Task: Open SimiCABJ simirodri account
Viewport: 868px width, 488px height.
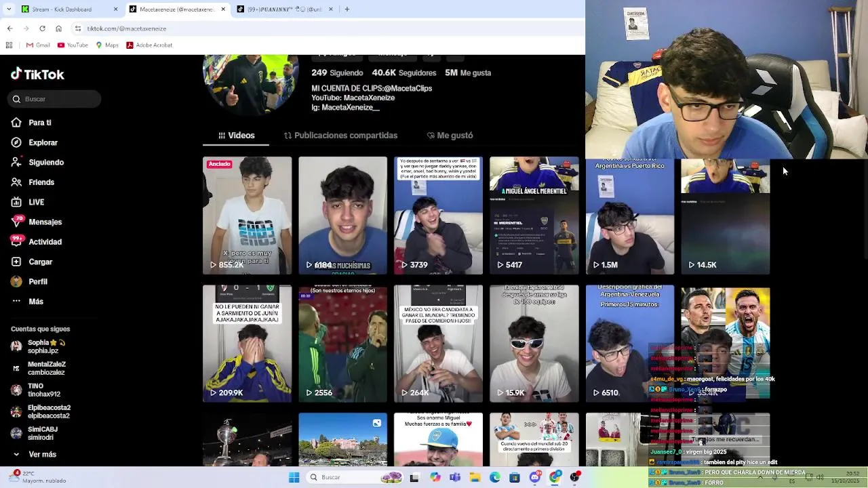Action: point(34,433)
